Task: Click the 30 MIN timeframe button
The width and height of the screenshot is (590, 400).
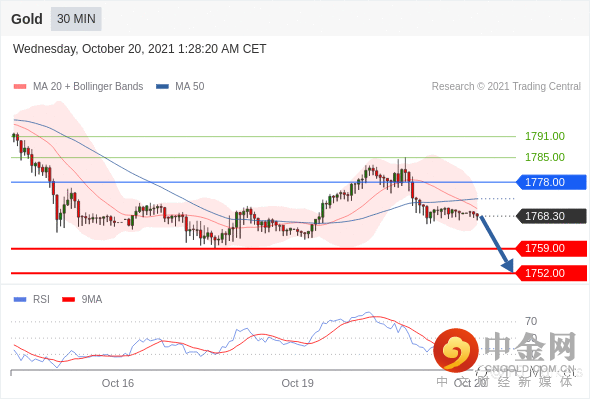Action: click(x=76, y=19)
